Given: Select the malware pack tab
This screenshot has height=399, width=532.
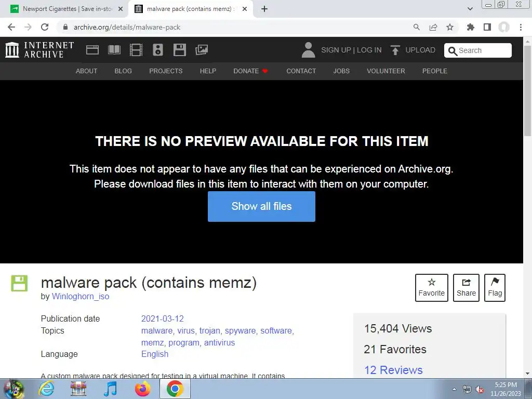Looking at the screenshot, I should pyautogui.click(x=191, y=9).
